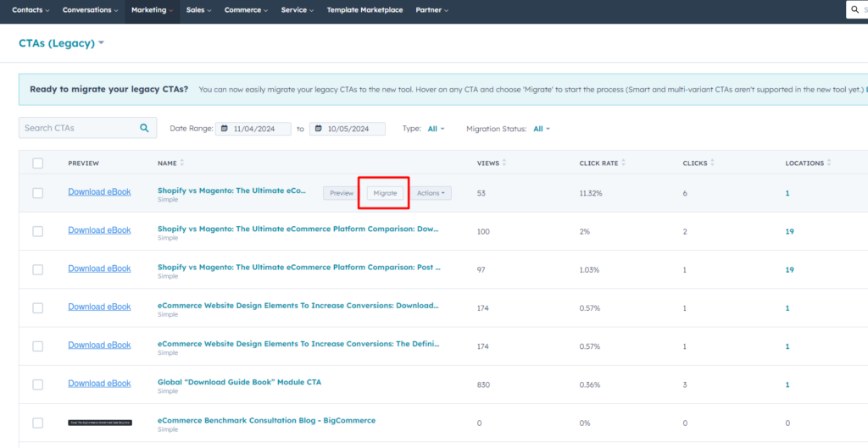Open 'eCommerce Website Design Elements... The Defini...' CTA
868x448 pixels.
pyautogui.click(x=298, y=344)
